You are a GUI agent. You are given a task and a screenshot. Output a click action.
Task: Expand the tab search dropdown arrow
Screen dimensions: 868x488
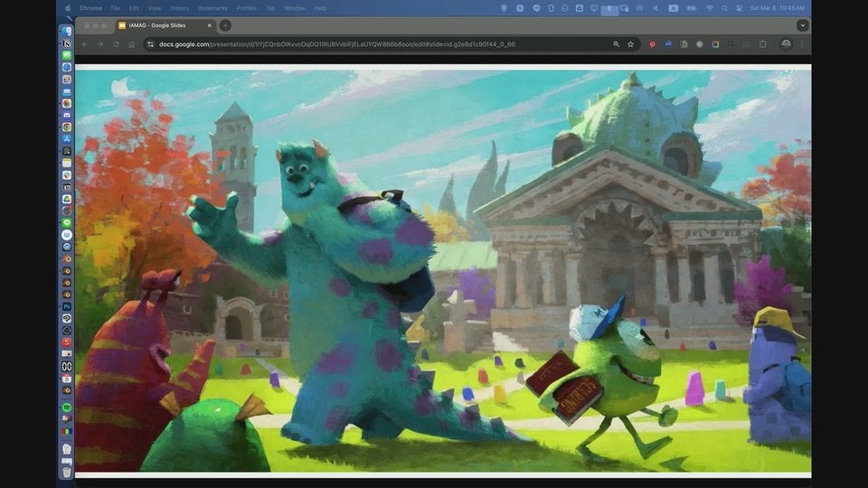[803, 25]
